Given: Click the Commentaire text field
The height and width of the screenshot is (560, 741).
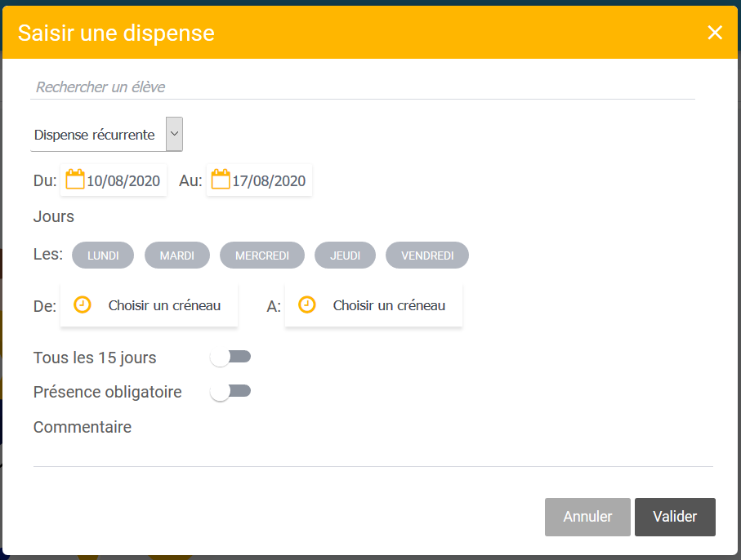Looking at the screenshot, I should (373, 454).
